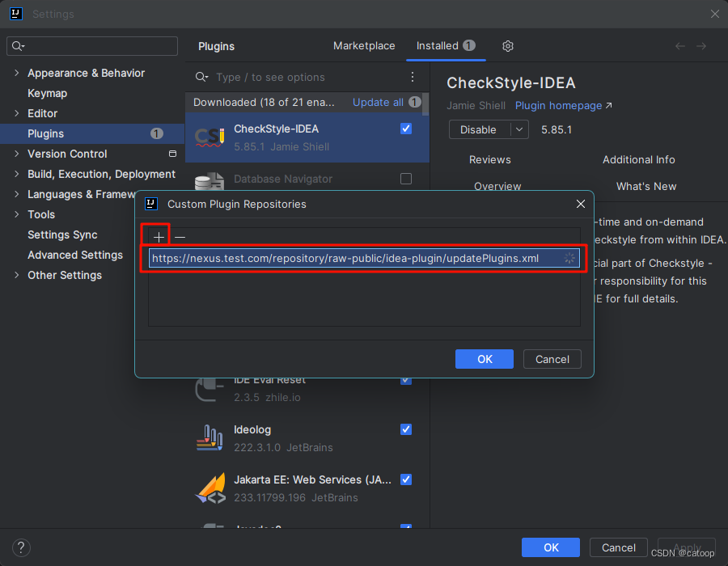
Task: Open the Reviews tab
Action: pyautogui.click(x=490, y=159)
